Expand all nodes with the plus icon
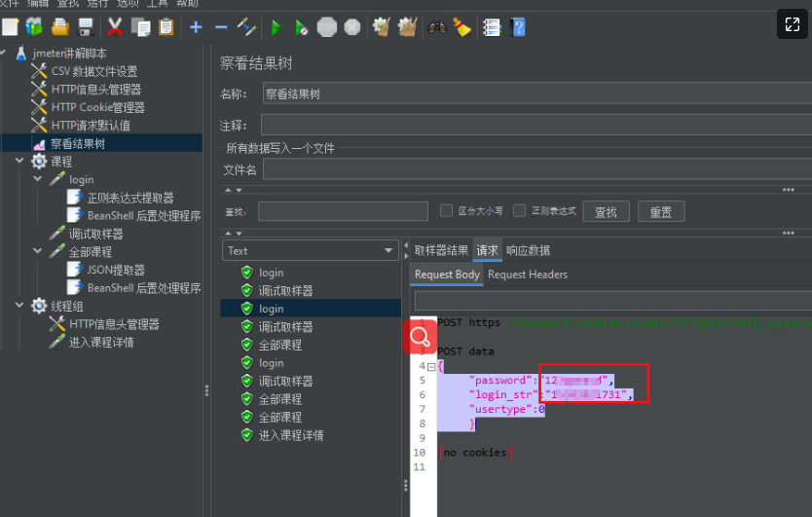812x517 pixels. [x=196, y=27]
